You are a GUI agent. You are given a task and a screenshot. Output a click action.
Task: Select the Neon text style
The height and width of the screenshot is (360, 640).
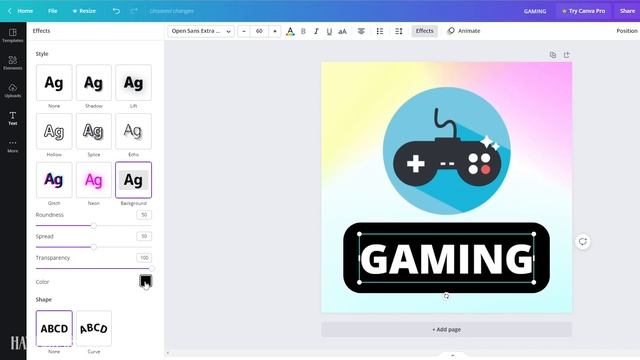tap(93, 180)
